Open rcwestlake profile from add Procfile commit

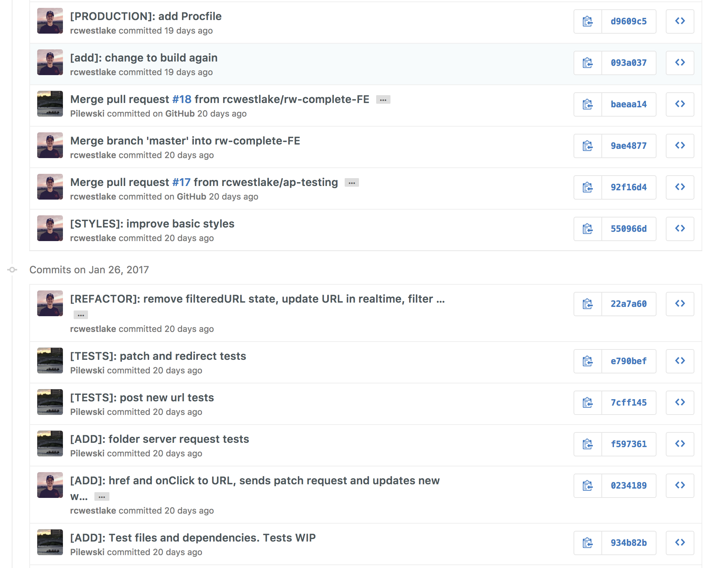[x=93, y=31]
